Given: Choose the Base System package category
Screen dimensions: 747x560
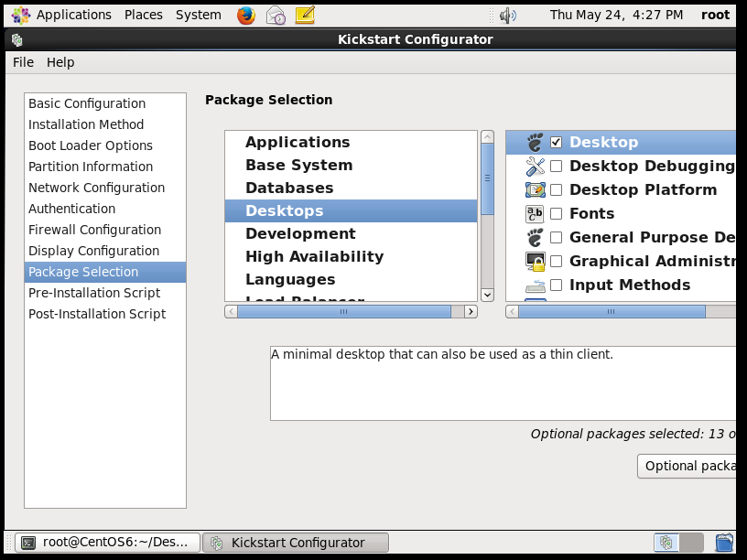Looking at the screenshot, I should [351, 165].
